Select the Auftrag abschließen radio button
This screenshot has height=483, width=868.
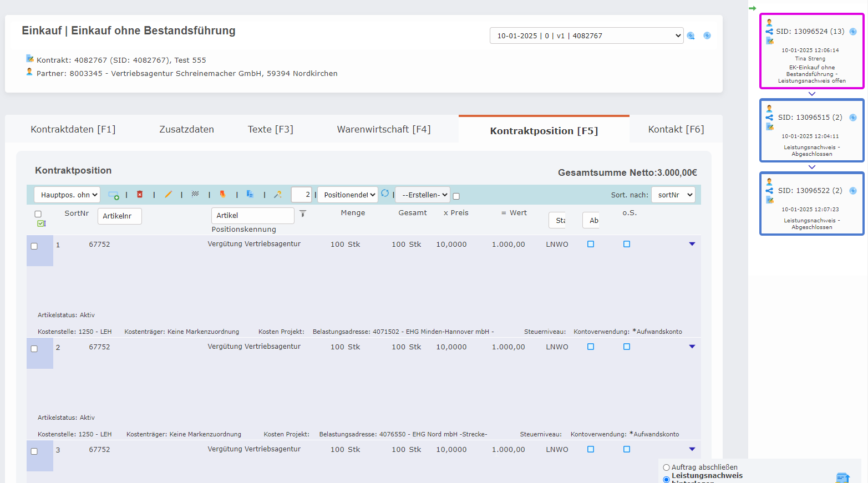(x=666, y=467)
